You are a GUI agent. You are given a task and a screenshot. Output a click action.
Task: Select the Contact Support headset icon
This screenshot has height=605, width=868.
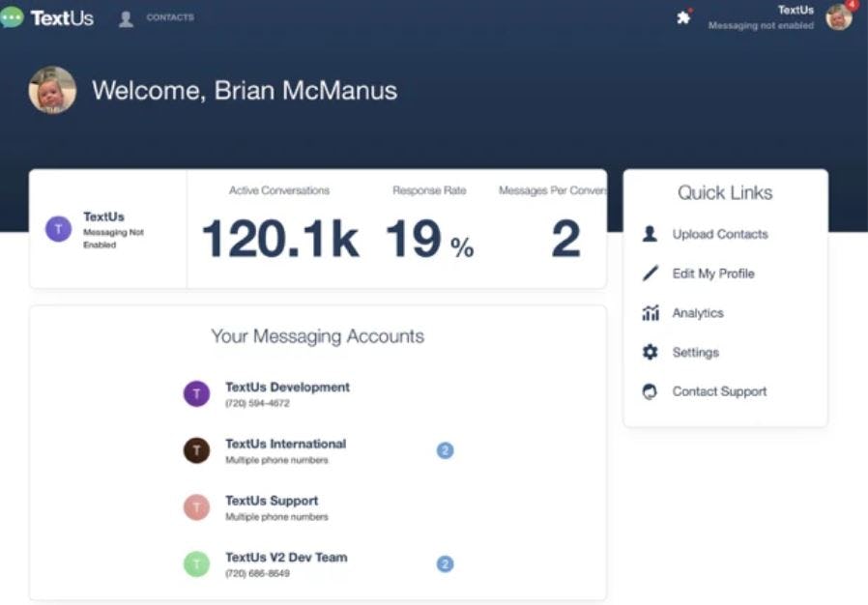651,390
